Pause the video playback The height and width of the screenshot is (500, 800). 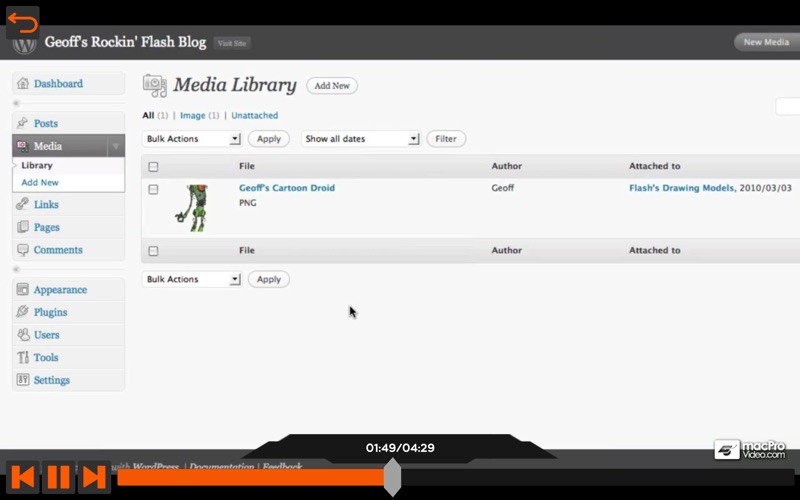tap(59, 477)
